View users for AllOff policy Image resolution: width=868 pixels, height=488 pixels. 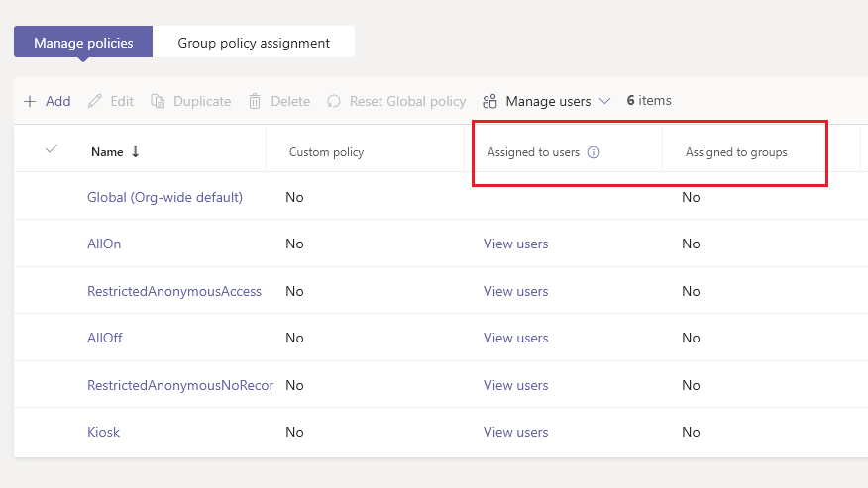(516, 338)
